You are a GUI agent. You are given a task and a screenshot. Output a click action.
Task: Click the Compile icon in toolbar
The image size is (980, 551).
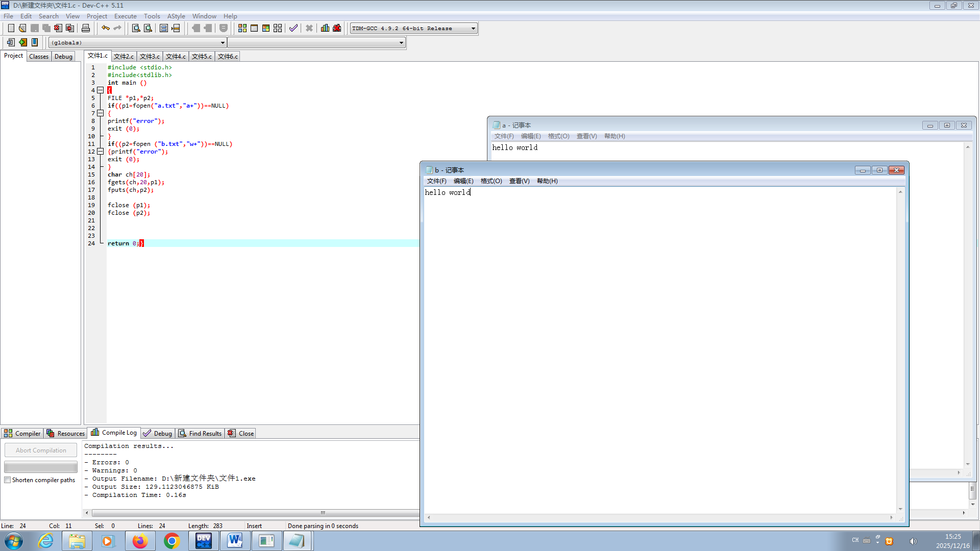point(242,28)
